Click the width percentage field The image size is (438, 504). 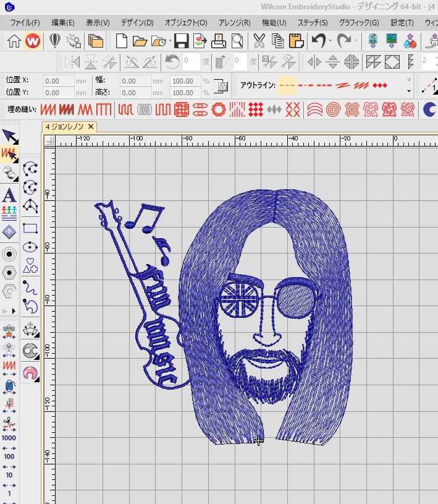coord(185,81)
